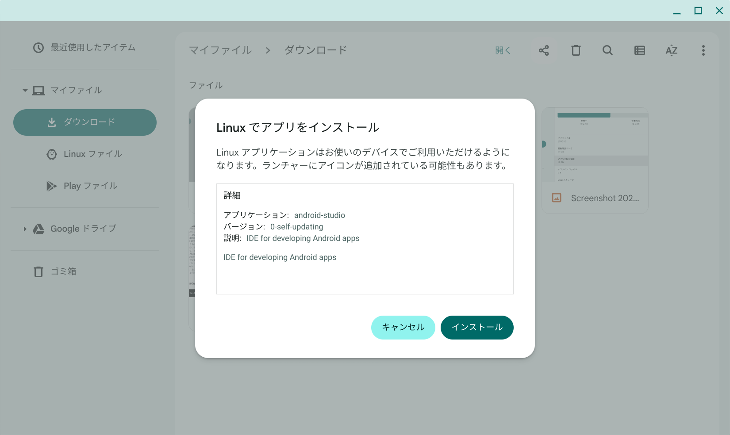Click the download icon in sidebar
Screen dimensions: 730x435
click(x=52, y=122)
